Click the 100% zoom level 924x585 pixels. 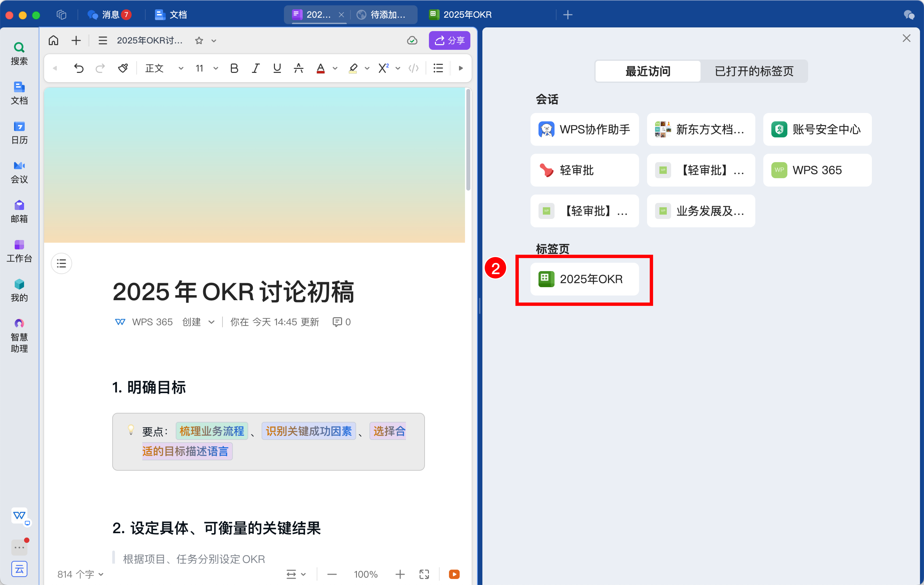[366, 574]
